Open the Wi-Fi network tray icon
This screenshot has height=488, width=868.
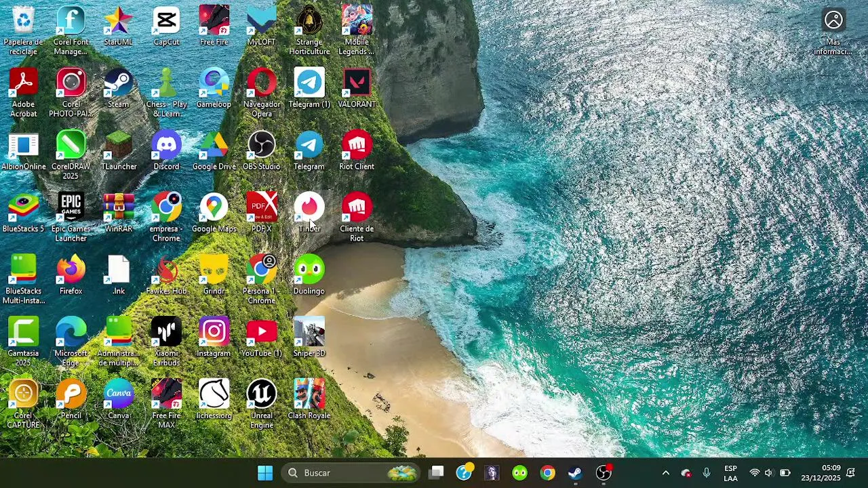coord(754,473)
